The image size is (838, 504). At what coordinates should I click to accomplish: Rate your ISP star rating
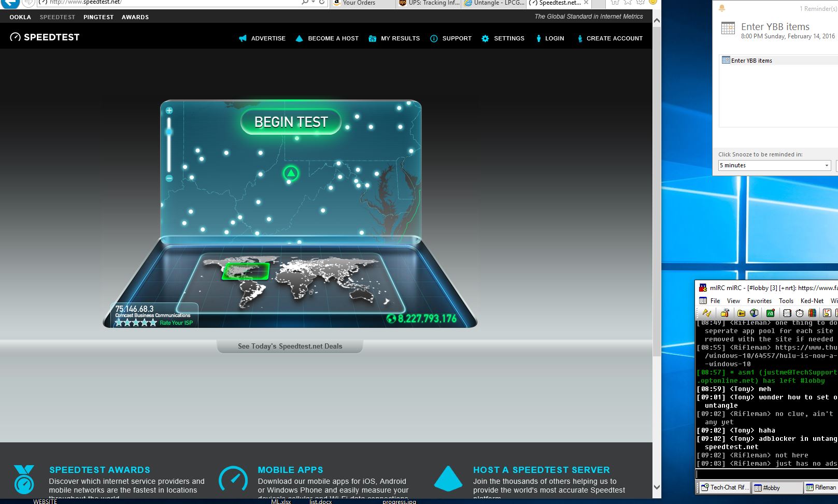click(x=136, y=323)
